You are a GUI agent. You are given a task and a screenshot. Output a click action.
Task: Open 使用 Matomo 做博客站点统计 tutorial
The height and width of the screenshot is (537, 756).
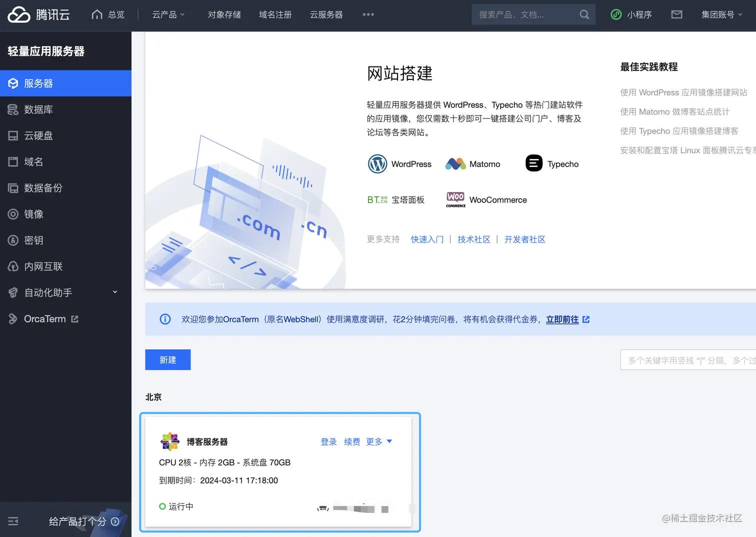pyautogui.click(x=675, y=111)
